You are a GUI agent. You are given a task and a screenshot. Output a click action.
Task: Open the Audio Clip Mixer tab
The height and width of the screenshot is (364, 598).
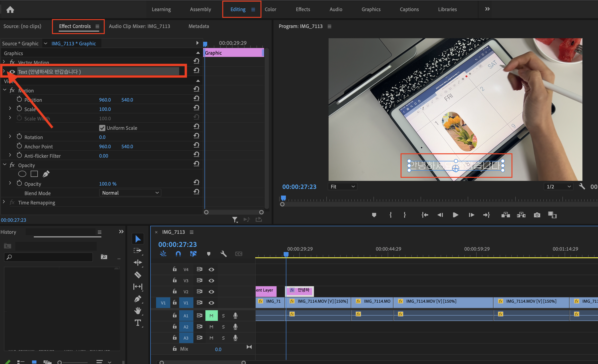139,26
